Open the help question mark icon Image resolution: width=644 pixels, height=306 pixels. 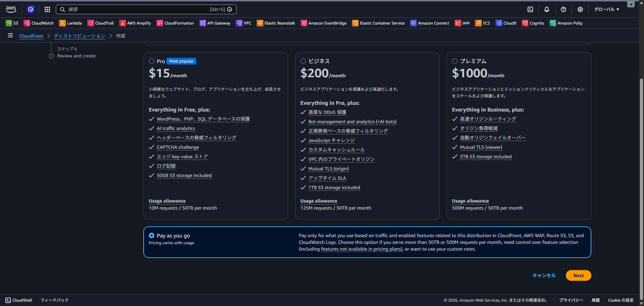pyautogui.click(x=563, y=9)
